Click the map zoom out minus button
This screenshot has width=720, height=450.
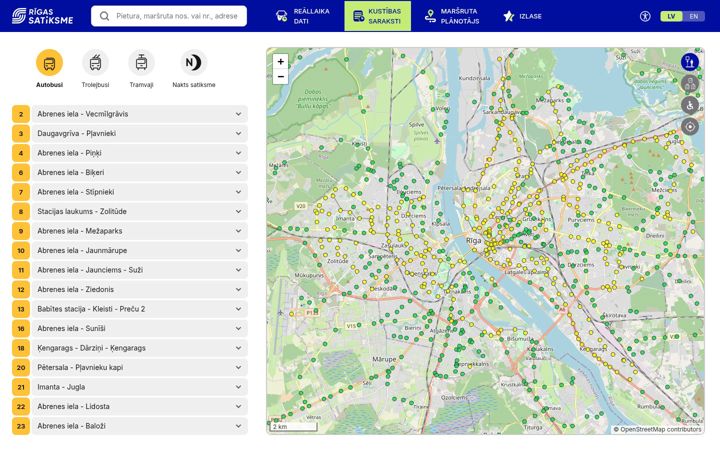click(x=281, y=77)
